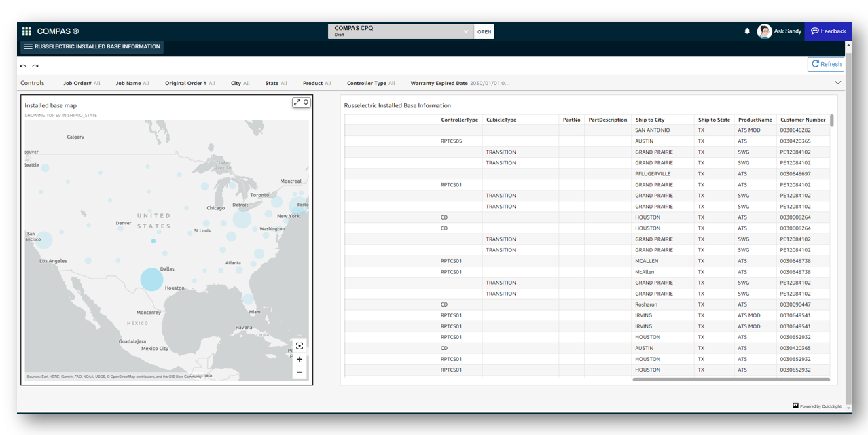
Task: Click the OPEN button beside COMPAS CPQ
Action: pos(484,31)
